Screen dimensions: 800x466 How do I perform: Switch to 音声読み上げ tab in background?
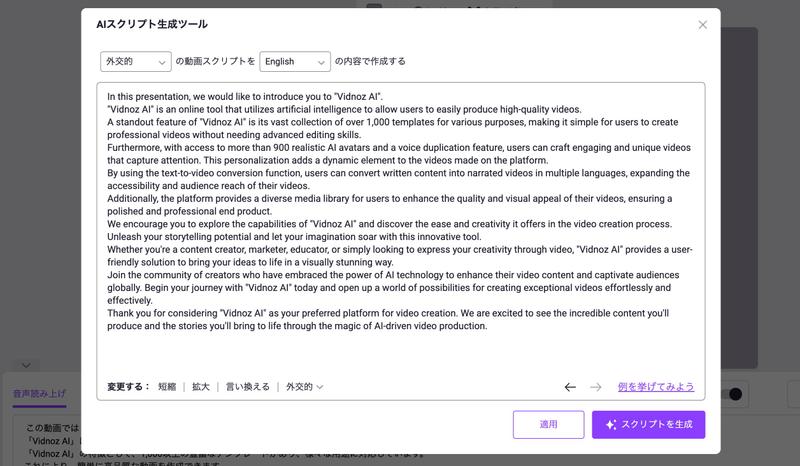point(39,394)
